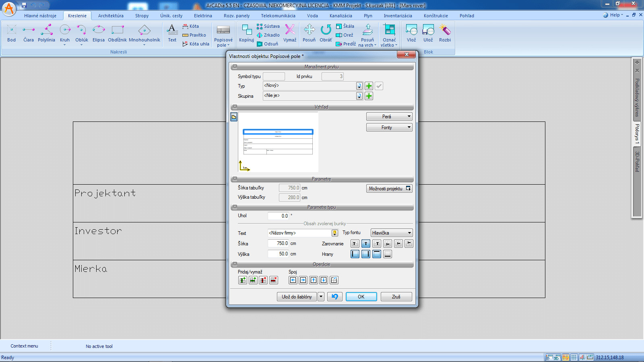This screenshot has height=362, width=644.
Task: Activate the Text tool in ribbon
Action: click(172, 33)
